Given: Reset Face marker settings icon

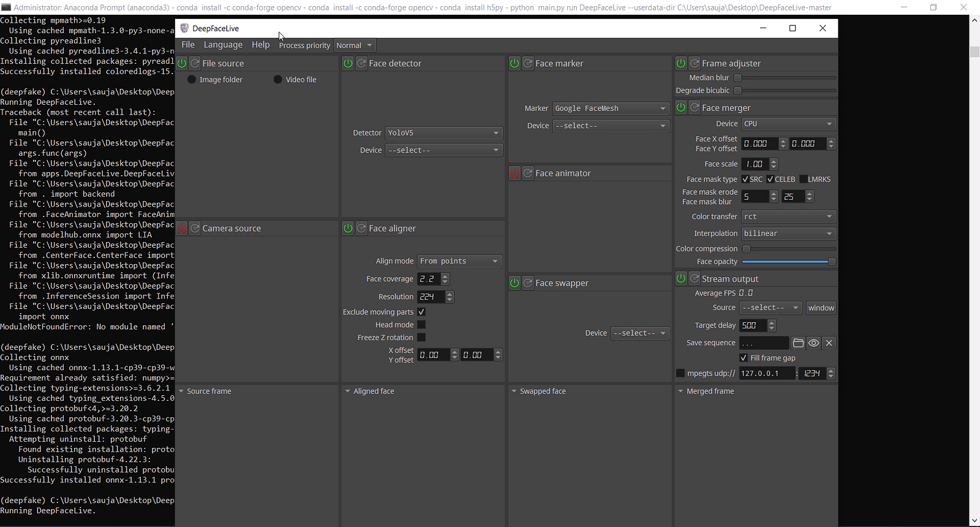Looking at the screenshot, I should tap(528, 63).
